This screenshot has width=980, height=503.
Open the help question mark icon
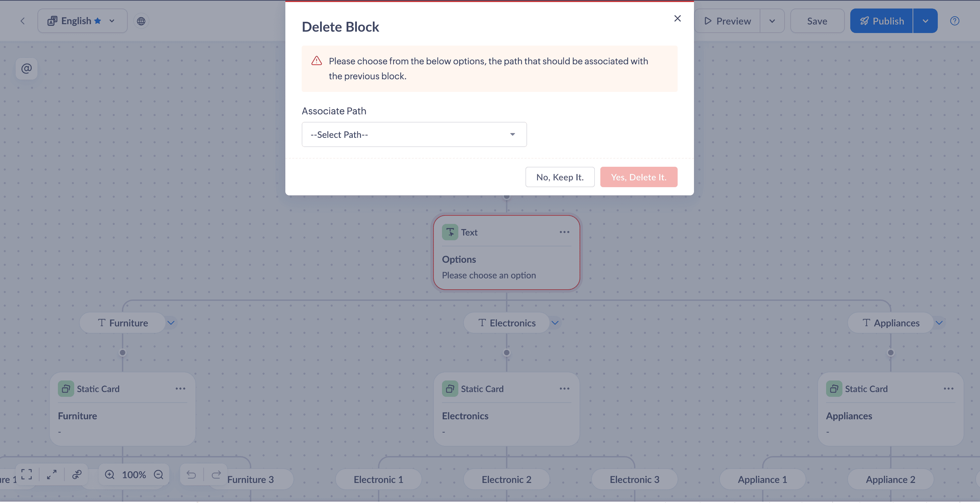pyautogui.click(x=954, y=21)
